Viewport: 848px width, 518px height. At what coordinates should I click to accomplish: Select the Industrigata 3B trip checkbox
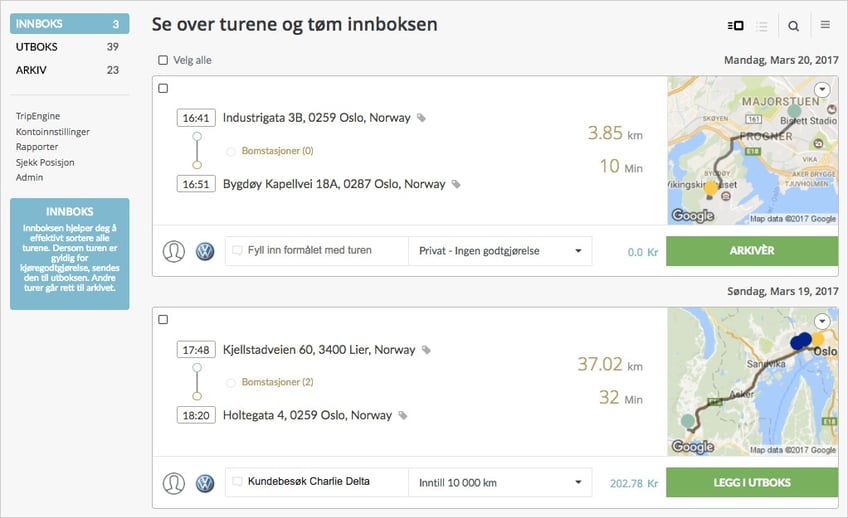point(163,89)
